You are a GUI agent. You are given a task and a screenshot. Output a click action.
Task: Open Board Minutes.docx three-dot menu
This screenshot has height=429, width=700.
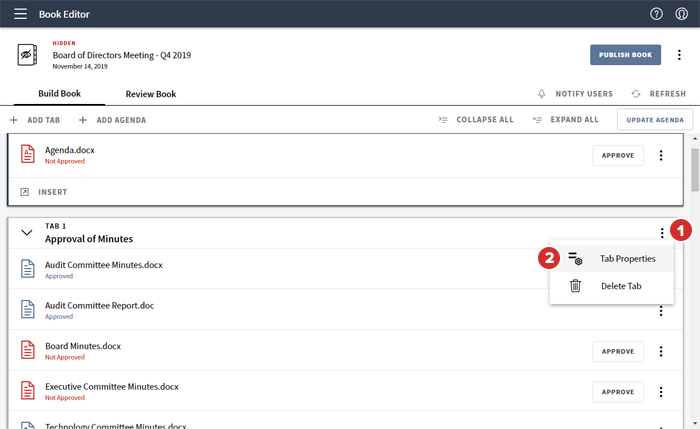(x=661, y=351)
